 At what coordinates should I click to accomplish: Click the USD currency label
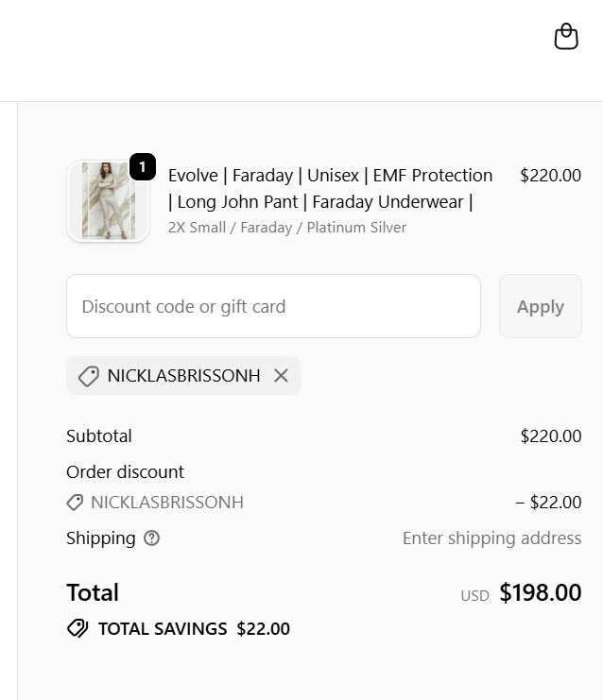pyautogui.click(x=474, y=595)
